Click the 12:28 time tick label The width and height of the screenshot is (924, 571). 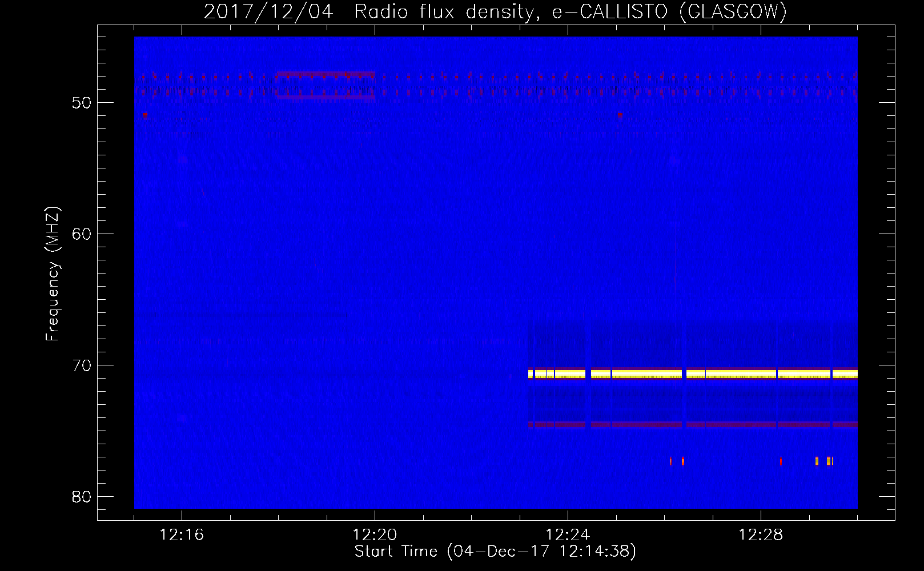coord(761,535)
